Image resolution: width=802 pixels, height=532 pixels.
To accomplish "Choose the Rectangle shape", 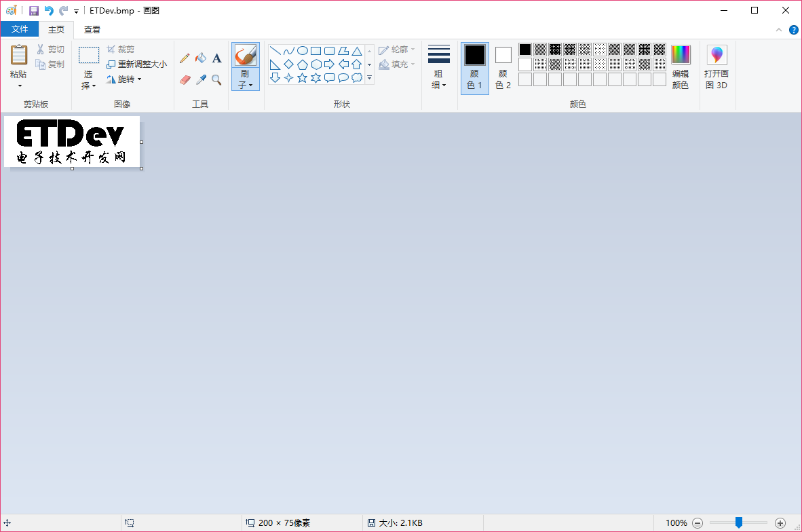I will [x=316, y=51].
